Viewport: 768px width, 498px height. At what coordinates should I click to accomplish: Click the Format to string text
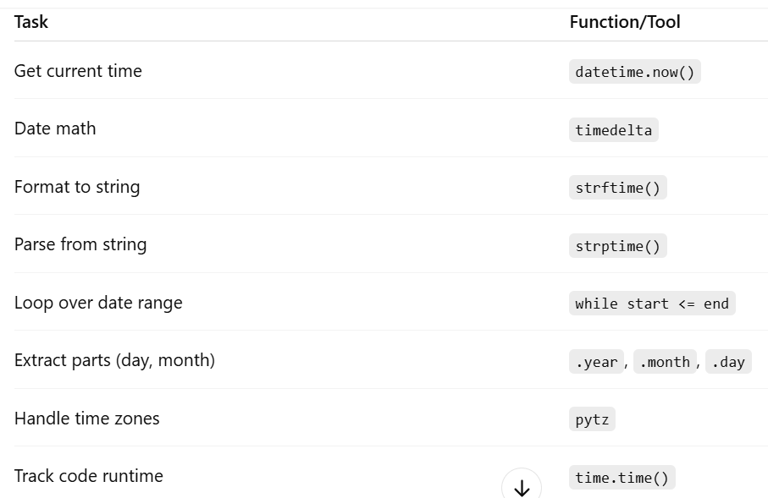(x=77, y=187)
